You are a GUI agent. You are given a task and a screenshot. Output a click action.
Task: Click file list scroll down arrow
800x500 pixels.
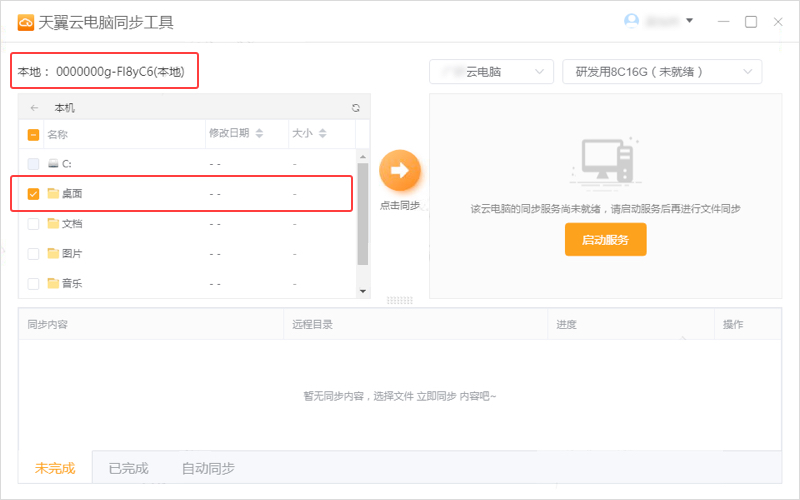click(363, 291)
